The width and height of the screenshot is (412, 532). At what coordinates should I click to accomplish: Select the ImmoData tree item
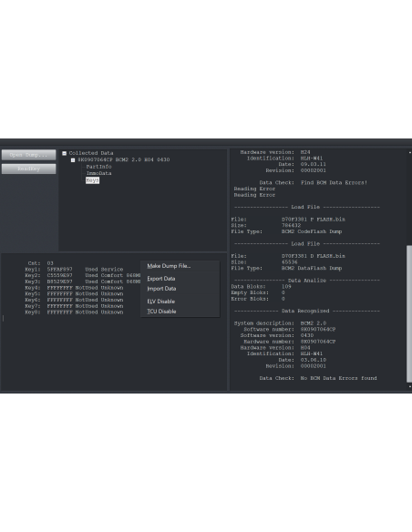(x=98, y=173)
